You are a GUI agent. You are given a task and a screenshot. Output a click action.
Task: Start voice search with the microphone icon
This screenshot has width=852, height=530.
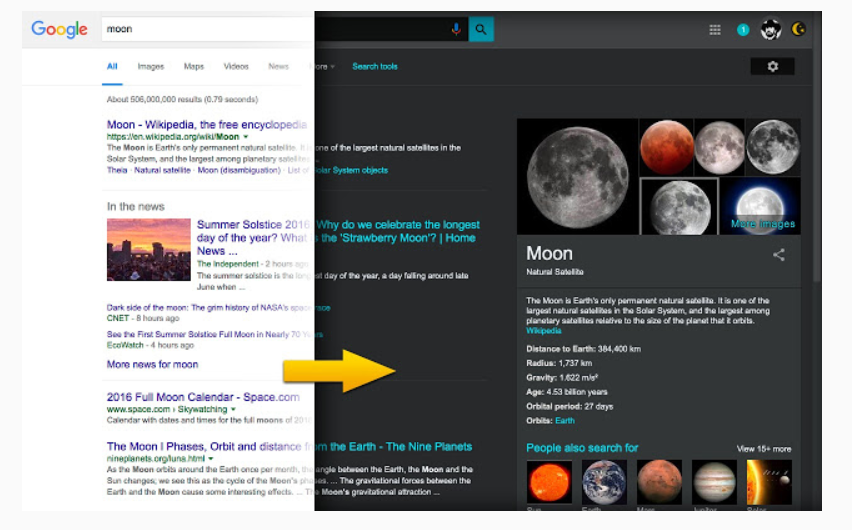(x=456, y=29)
